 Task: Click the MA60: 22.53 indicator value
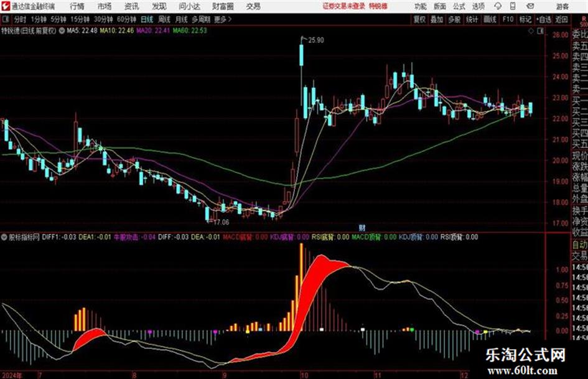click(x=190, y=30)
